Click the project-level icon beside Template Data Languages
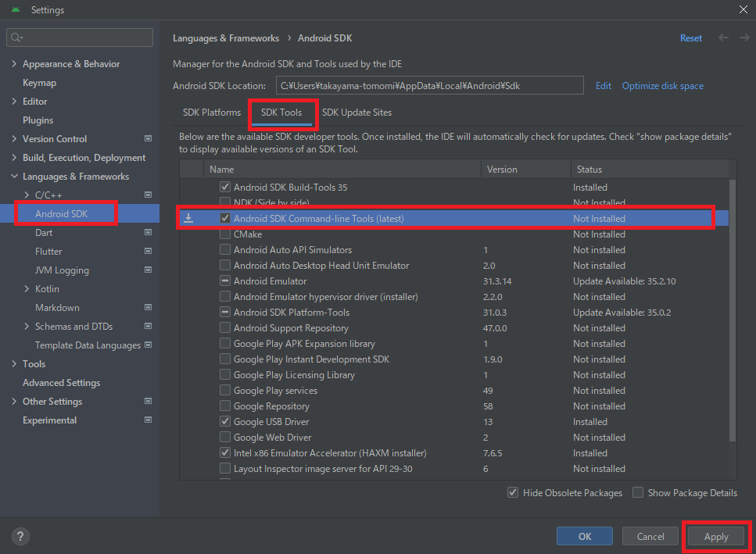 pyautogui.click(x=148, y=345)
